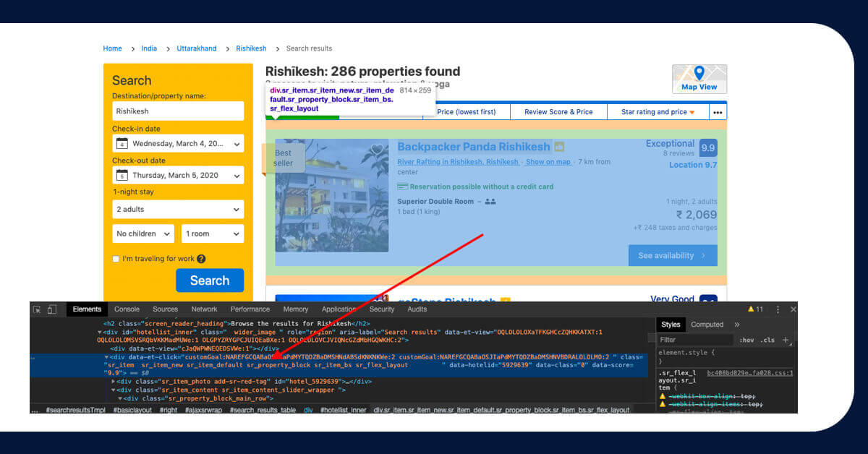The width and height of the screenshot is (868, 454).
Task: Go to India breadcrumb link
Action: [149, 48]
